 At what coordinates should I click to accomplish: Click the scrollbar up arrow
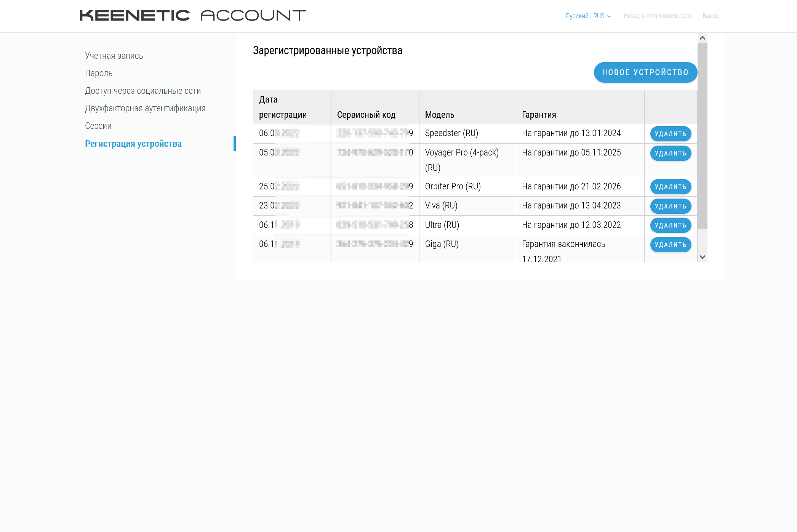point(702,38)
